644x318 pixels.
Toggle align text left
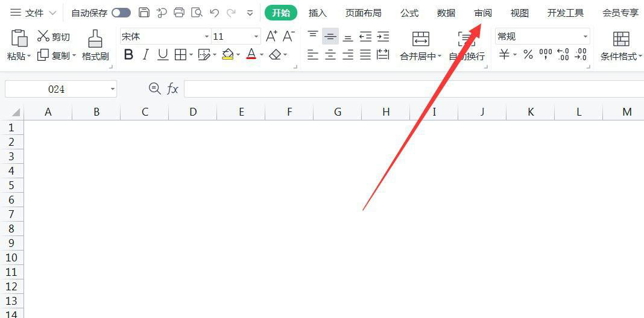pos(313,54)
